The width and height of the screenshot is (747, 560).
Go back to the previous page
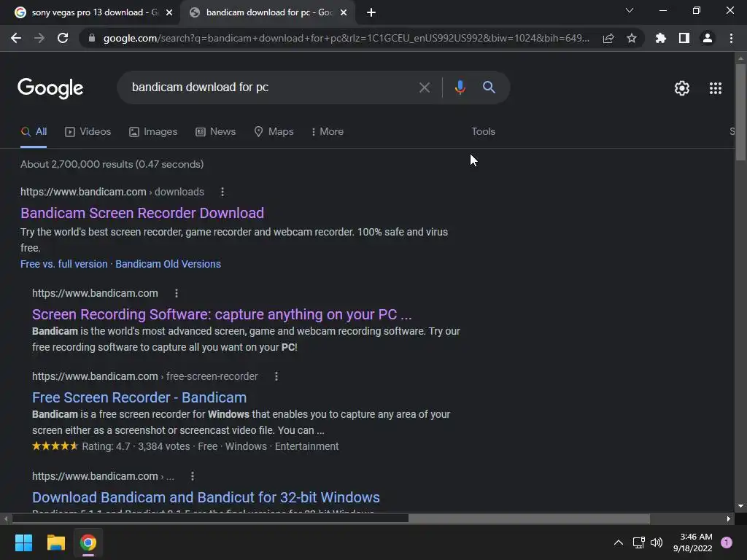click(16, 38)
